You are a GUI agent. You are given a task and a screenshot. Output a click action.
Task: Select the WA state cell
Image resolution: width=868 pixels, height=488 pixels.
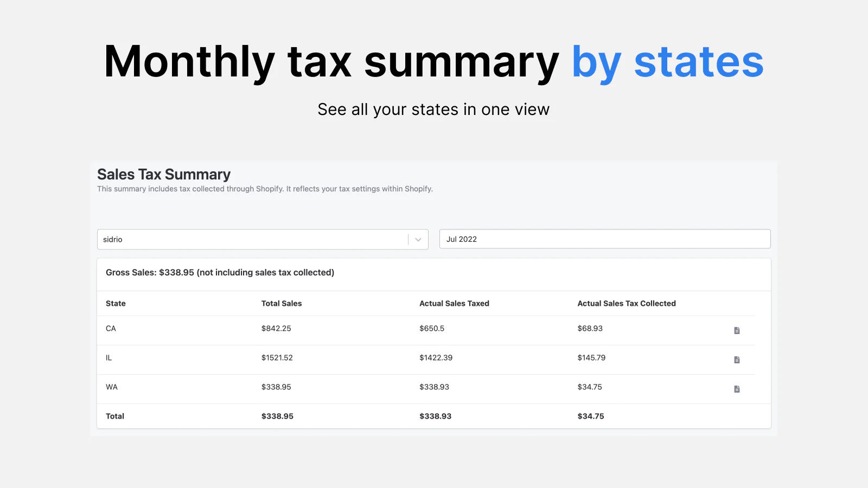click(111, 387)
